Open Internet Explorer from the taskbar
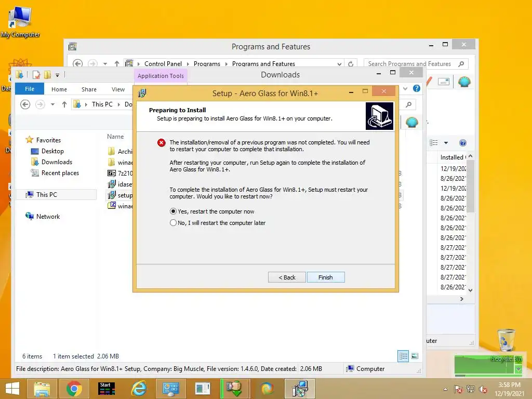The image size is (532, 399). pos(139,389)
